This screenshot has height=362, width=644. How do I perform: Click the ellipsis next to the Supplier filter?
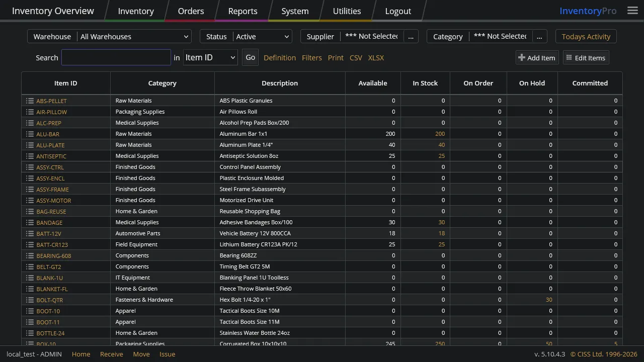coord(411,36)
